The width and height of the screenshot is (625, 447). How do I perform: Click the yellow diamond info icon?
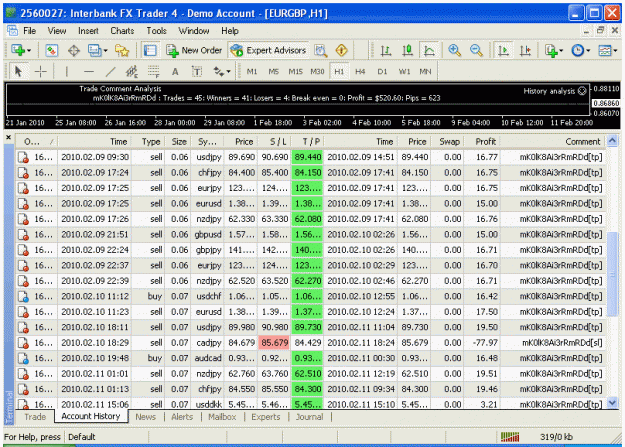(x=342, y=50)
